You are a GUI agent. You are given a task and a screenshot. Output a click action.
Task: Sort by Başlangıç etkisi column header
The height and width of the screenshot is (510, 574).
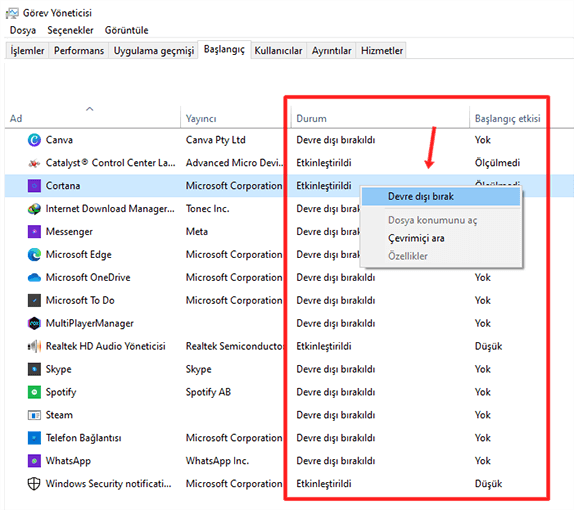tap(507, 119)
